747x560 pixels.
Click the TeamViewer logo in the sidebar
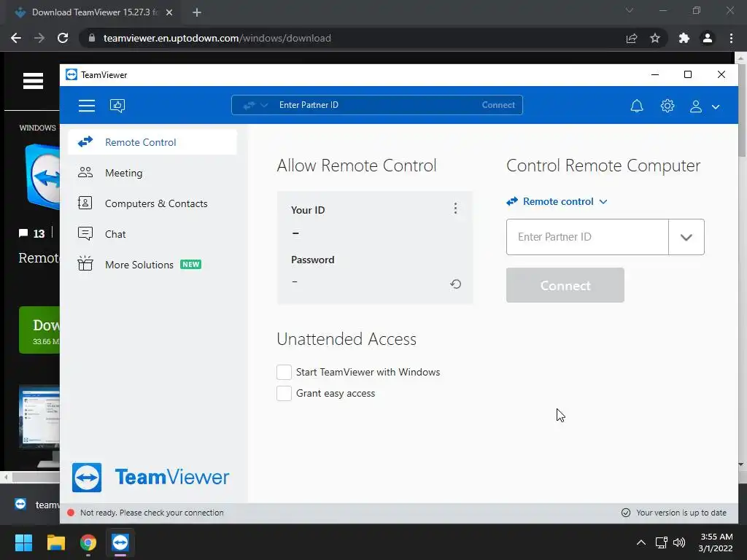click(x=150, y=477)
